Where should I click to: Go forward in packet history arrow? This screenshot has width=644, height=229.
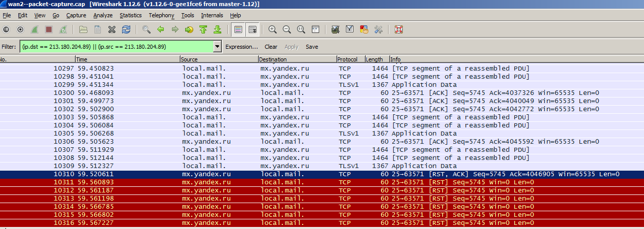(175, 29)
